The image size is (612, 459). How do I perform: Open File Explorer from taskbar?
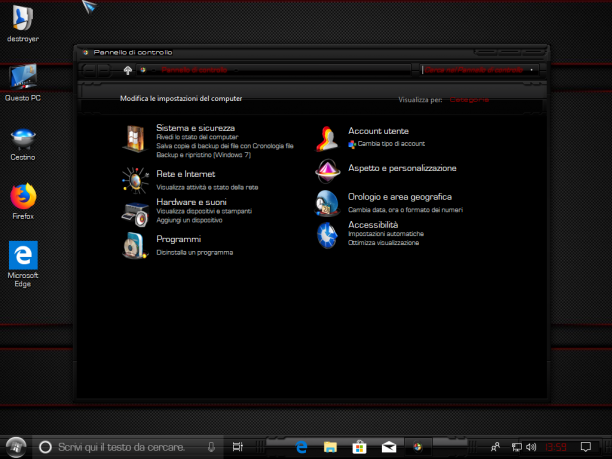tap(330, 447)
